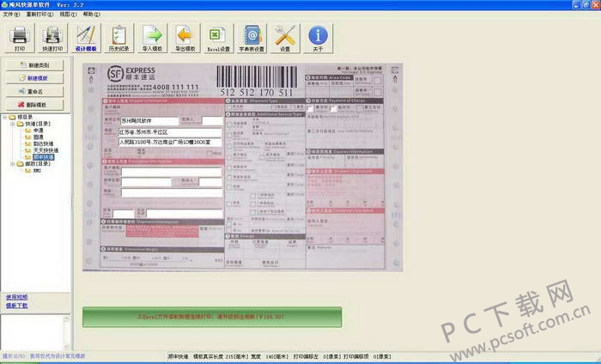Screen dimensions: 601x364
Task: Select the 天天快快递 template
Action: click(46, 150)
